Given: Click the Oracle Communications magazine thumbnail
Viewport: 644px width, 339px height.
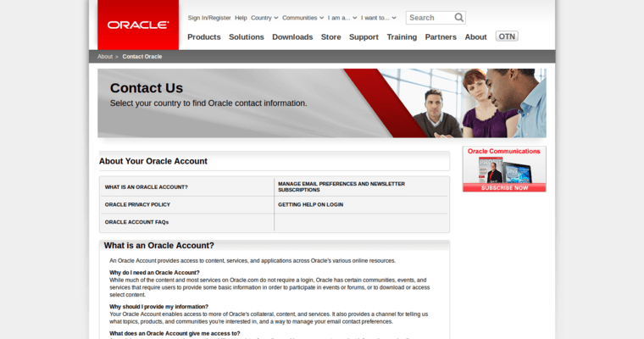Looking at the screenshot, I should pyautogui.click(x=503, y=169).
